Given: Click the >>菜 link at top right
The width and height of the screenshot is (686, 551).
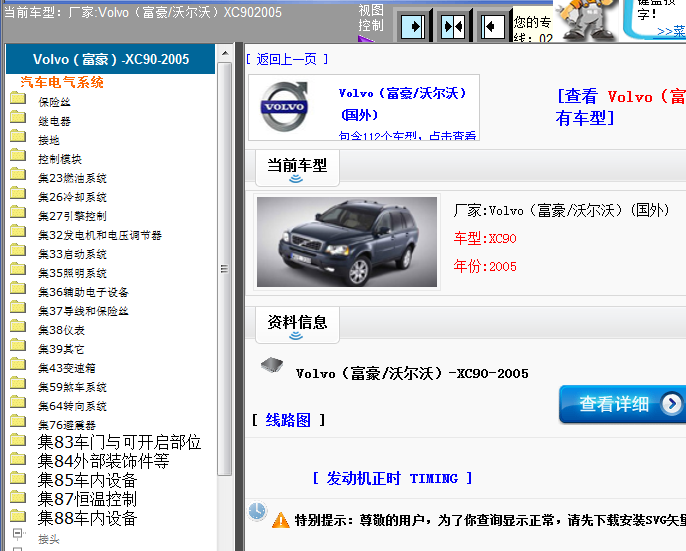Looking at the screenshot, I should tap(671, 32).
